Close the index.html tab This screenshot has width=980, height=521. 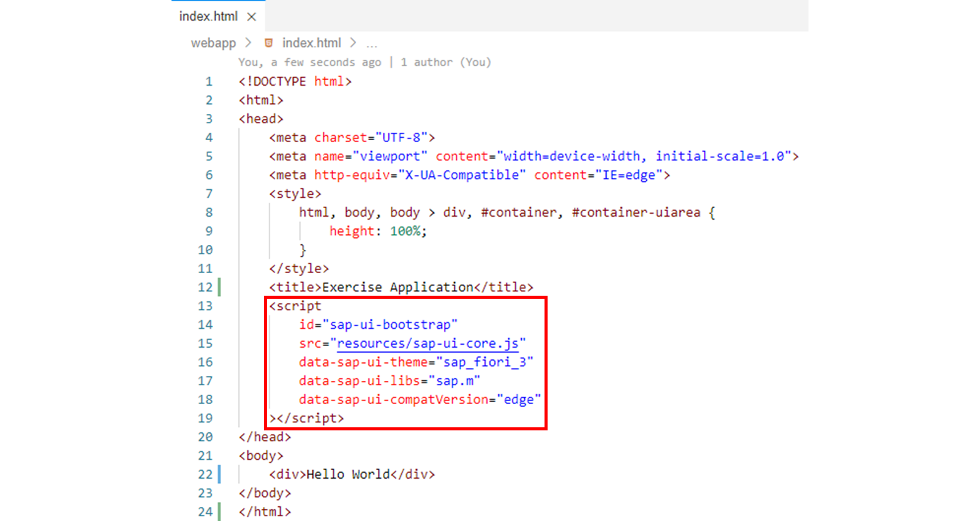(x=251, y=17)
